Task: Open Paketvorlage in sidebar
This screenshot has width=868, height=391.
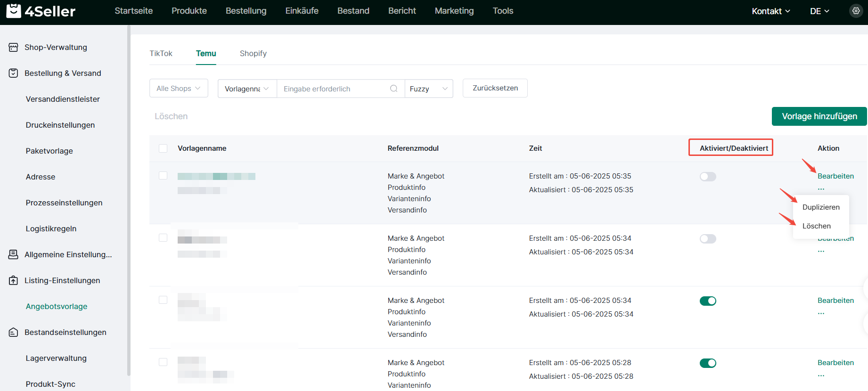Action: point(49,151)
